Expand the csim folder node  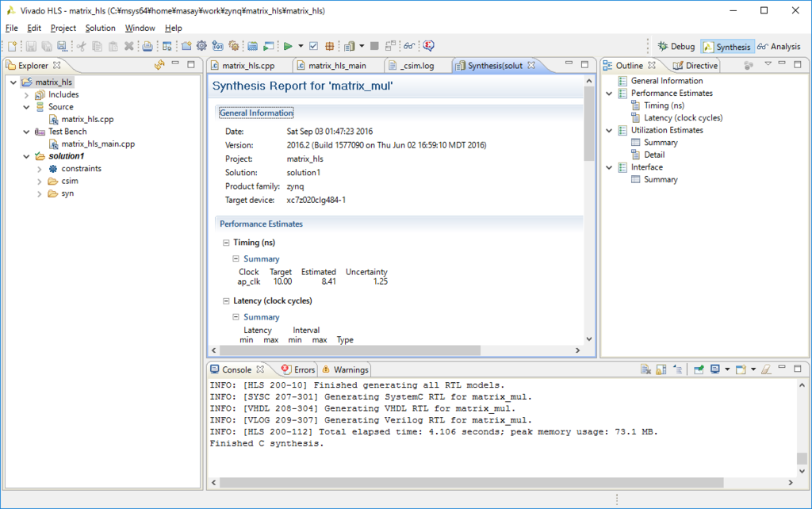pos(40,182)
